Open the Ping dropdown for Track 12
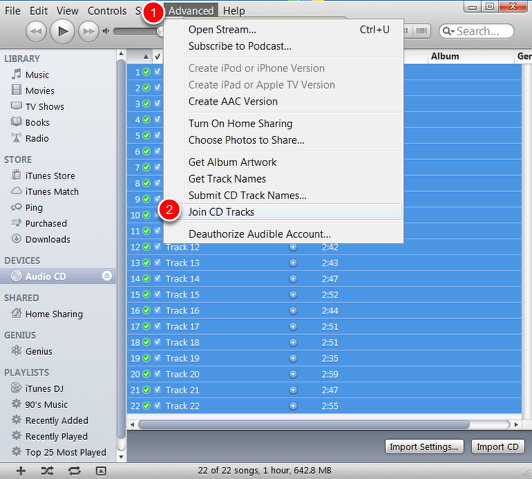 tap(293, 247)
